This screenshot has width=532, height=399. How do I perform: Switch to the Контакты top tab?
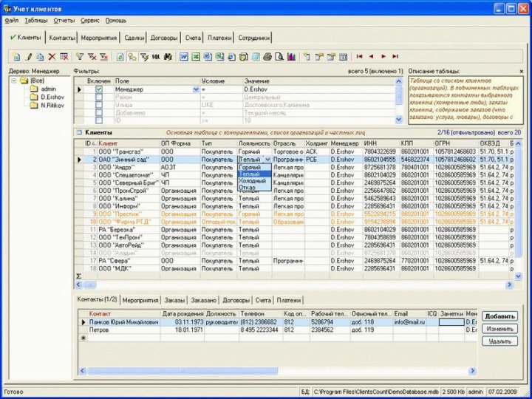pos(62,38)
